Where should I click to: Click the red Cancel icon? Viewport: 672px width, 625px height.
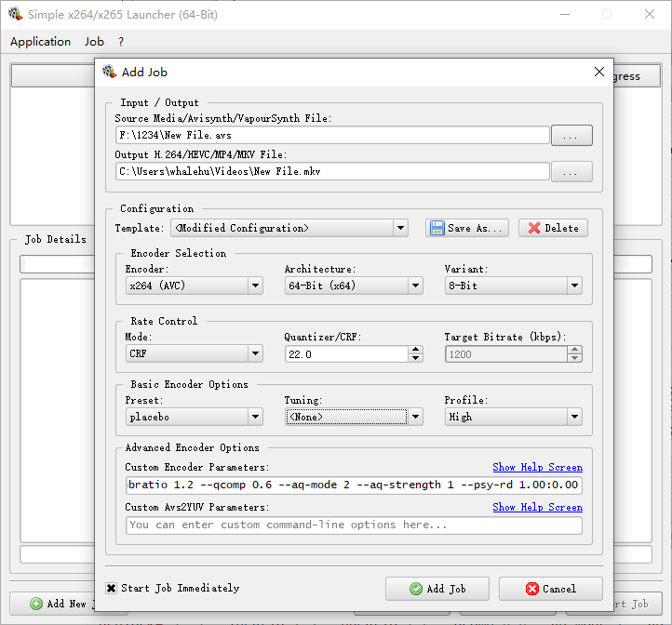pyautogui.click(x=531, y=589)
